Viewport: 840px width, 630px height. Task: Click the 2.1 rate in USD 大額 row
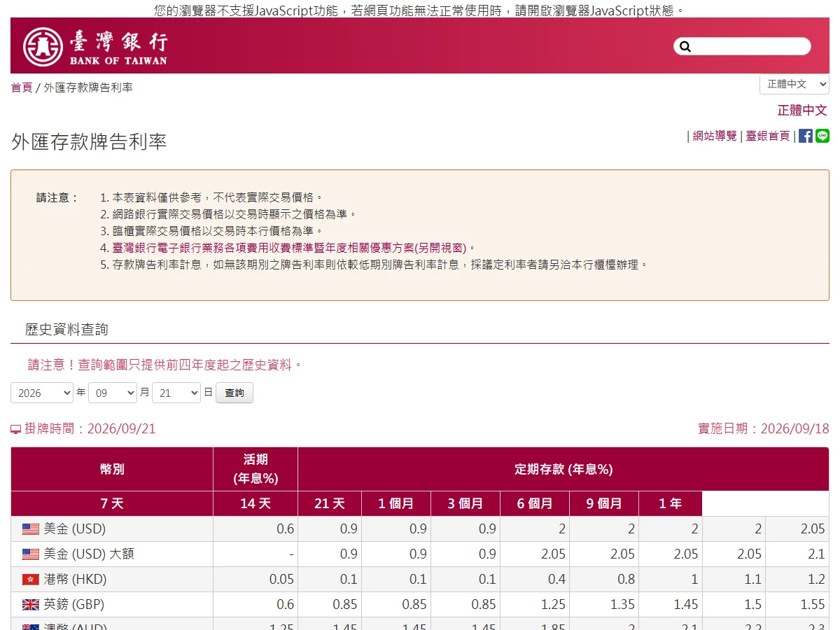pos(817,554)
